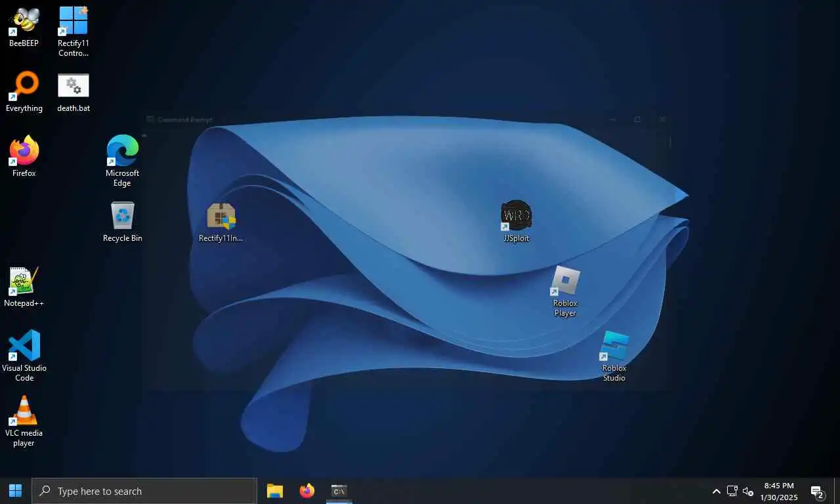The image size is (840, 504).
Task: Open the notification center icon
Action: [x=818, y=491]
